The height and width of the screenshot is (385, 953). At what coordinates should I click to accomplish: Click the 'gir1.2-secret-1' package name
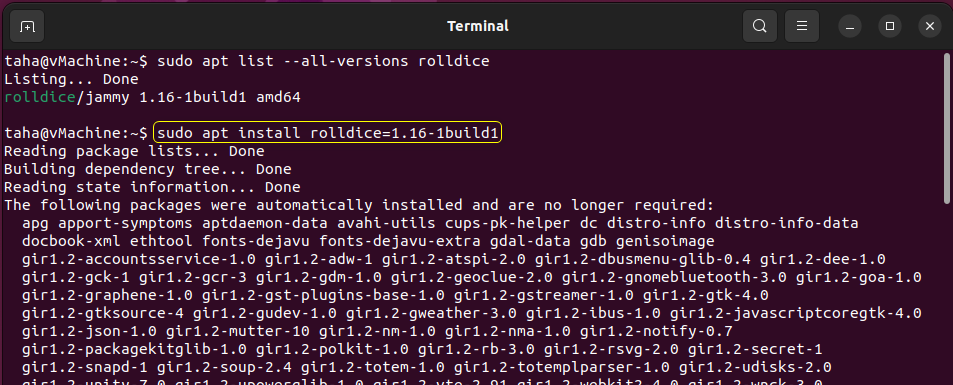(755, 349)
